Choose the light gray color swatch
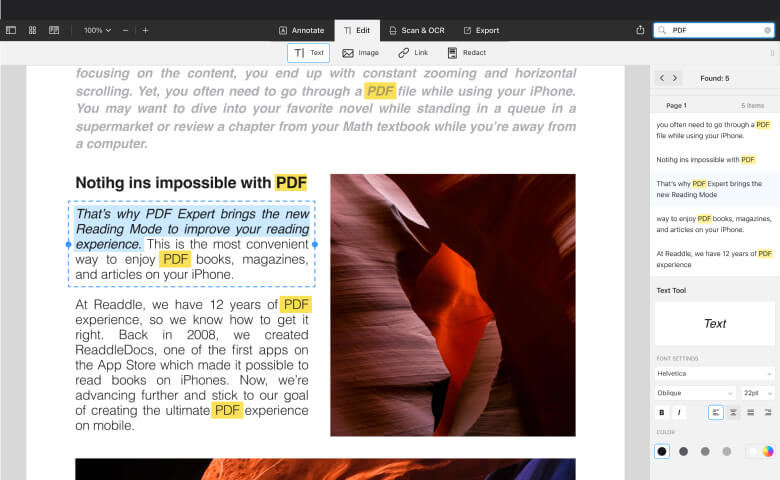The width and height of the screenshot is (780, 480). point(727,451)
